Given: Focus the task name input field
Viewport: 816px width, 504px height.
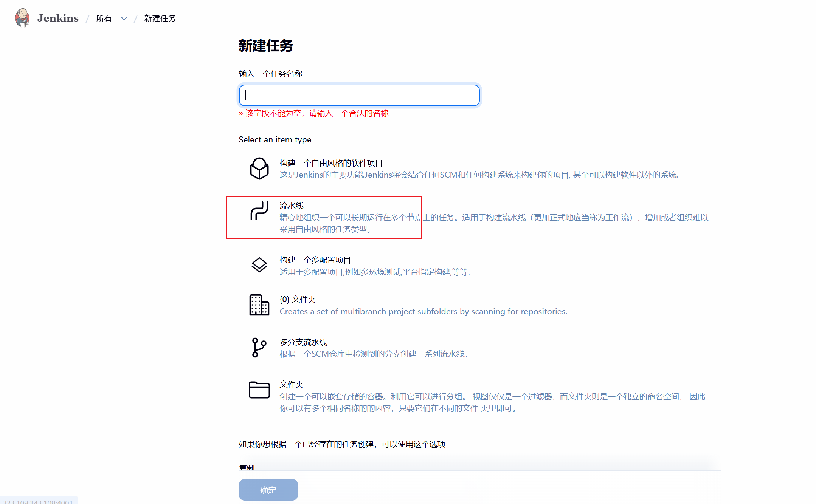Looking at the screenshot, I should coord(359,95).
